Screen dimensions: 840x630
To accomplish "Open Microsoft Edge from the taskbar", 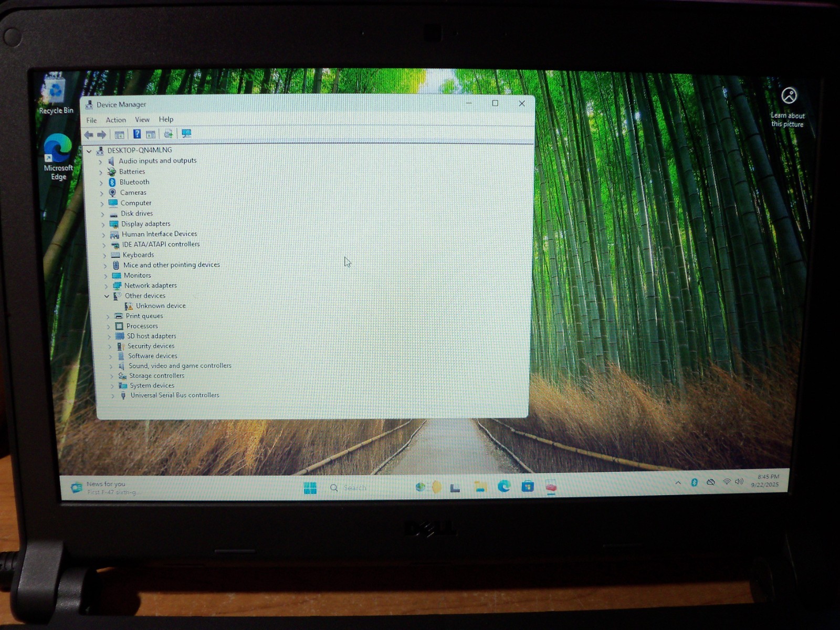I will 504,487.
